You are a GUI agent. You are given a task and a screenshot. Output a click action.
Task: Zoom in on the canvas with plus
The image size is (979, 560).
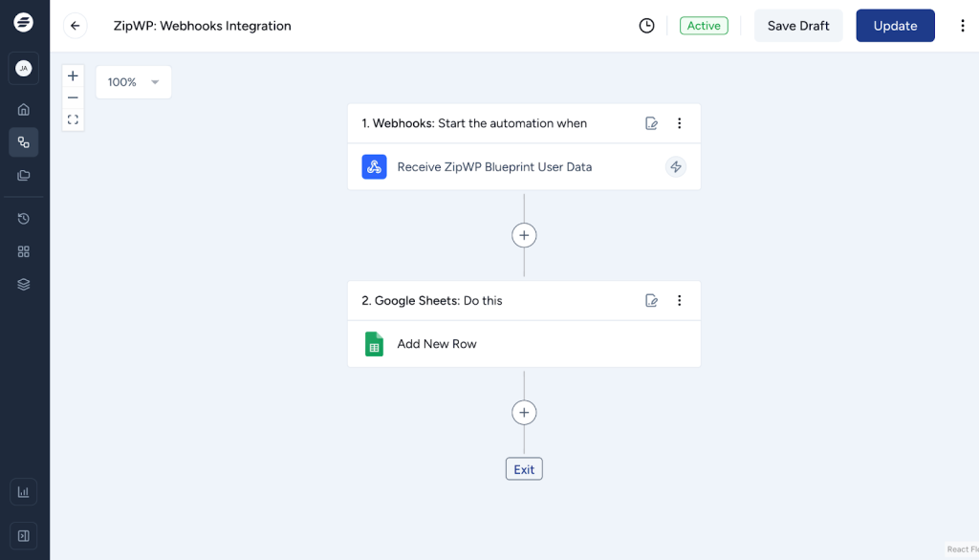[73, 76]
